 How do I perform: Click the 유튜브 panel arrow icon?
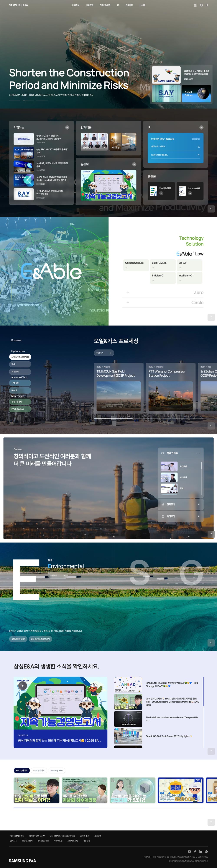[134, 164]
